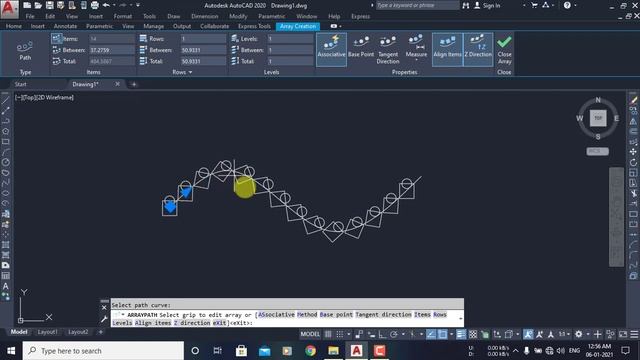Viewport: 640px width, 360px height.
Task: Click Sign In link in title bar
Action: (x=491, y=5)
